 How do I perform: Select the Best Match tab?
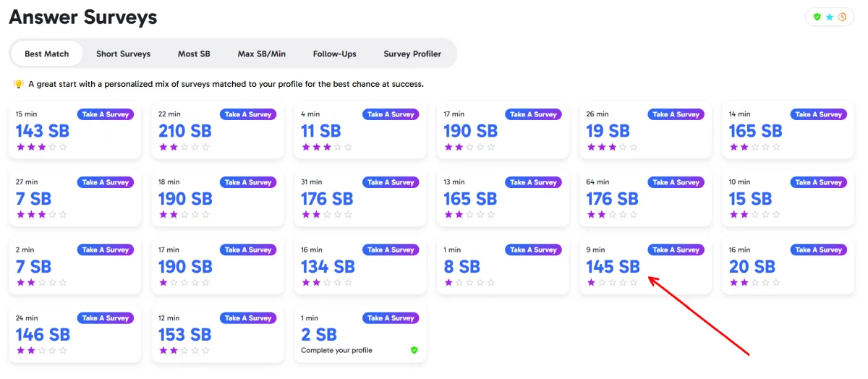pyautogui.click(x=47, y=54)
